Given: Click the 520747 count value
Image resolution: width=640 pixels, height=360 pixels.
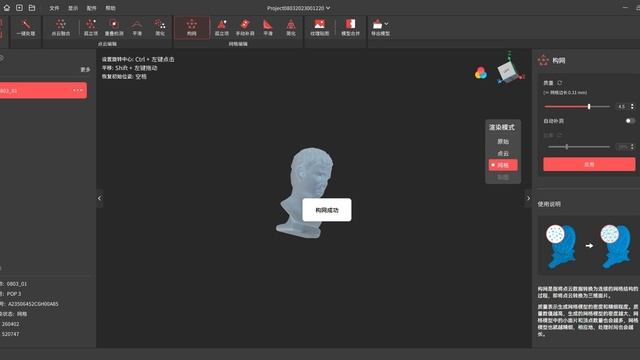Looking at the screenshot, I should click(11, 334).
